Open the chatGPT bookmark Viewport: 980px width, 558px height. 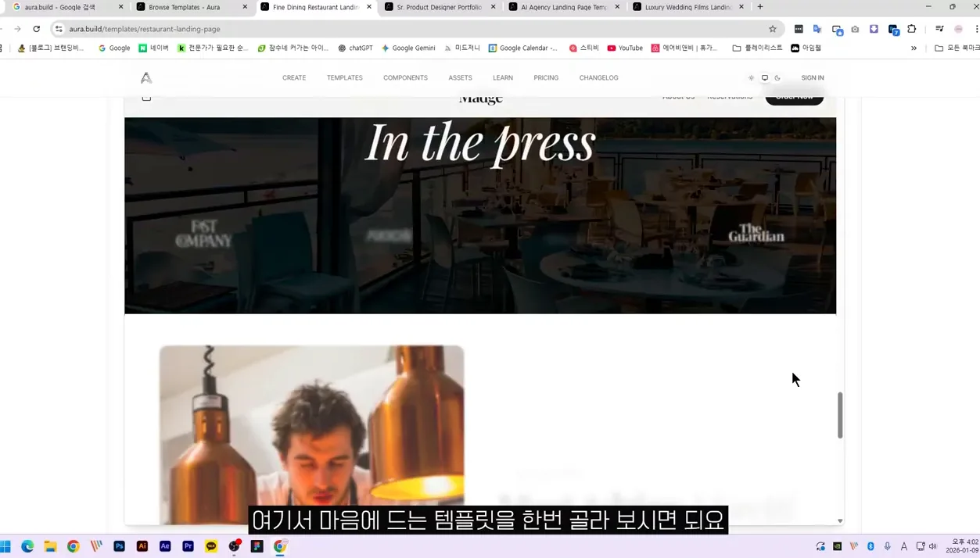tap(355, 48)
